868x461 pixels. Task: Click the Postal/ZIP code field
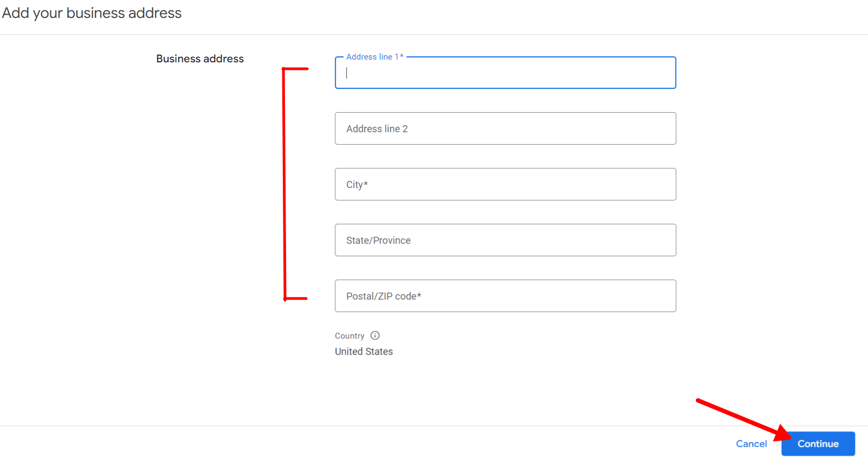pyautogui.click(x=504, y=296)
